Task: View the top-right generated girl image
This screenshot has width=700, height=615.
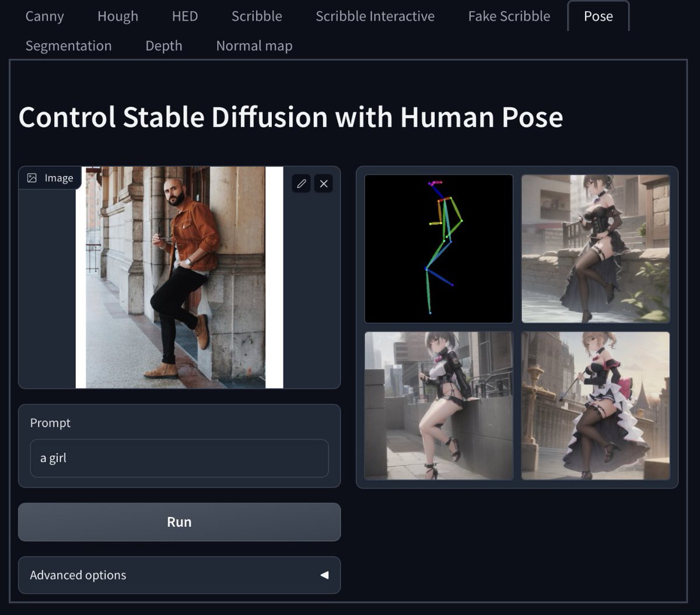Action: click(x=596, y=247)
